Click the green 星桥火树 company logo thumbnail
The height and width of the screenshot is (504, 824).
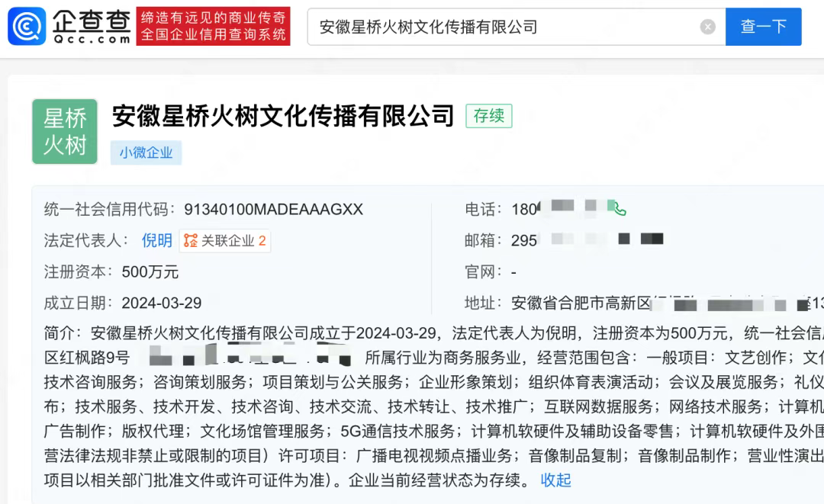[65, 131]
